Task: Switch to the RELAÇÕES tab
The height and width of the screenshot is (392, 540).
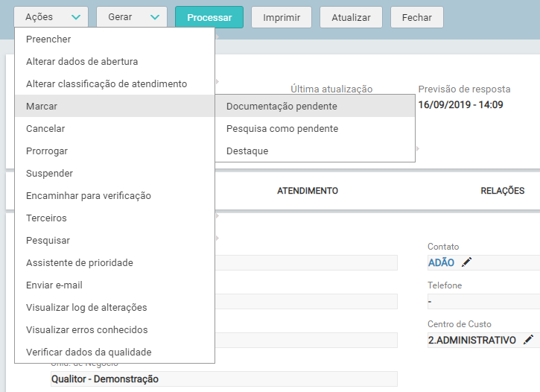Action: point(503,191)
